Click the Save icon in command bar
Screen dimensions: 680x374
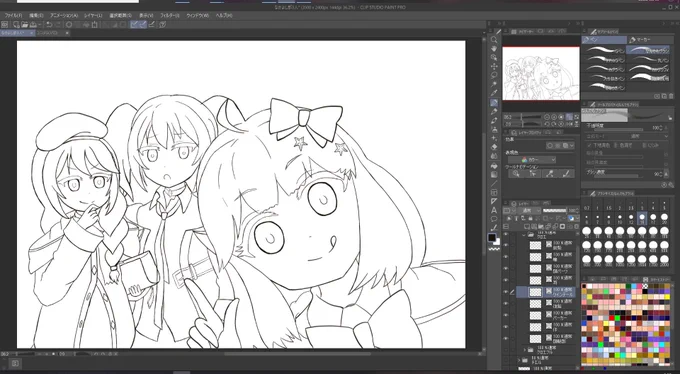pyautogui.click(x=34, y=25)
